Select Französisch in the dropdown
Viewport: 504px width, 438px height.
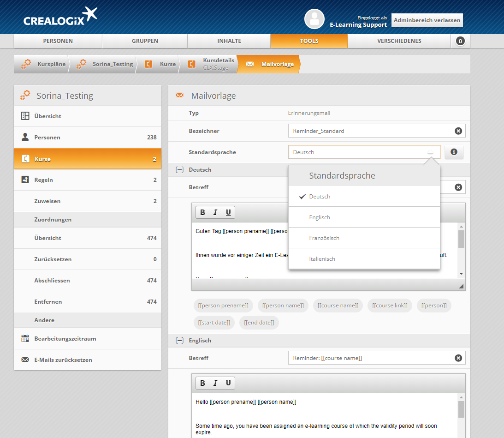324,238
